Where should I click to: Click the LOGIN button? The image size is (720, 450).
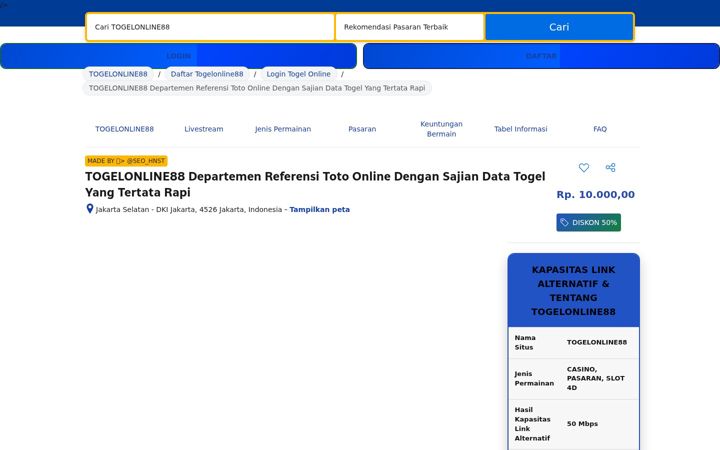pos(179,56)
